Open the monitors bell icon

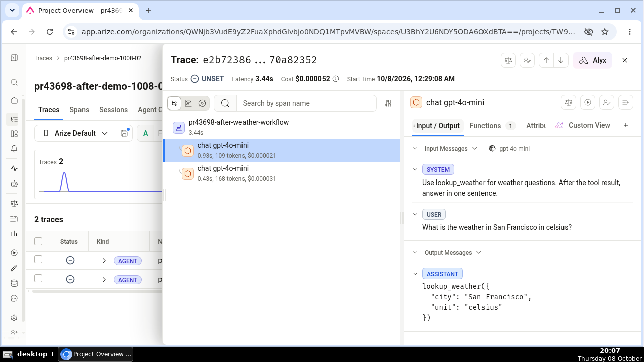[14, 149]
